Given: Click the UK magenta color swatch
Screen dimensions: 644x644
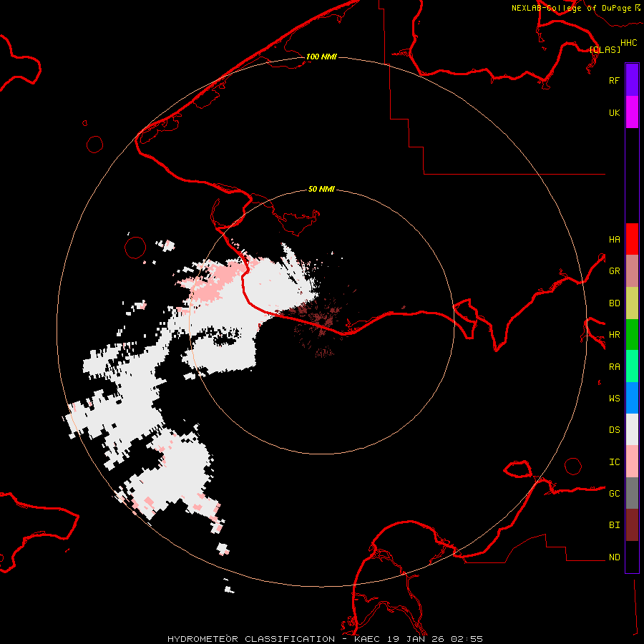Looking at the screenshot, I should coord(632,112).
